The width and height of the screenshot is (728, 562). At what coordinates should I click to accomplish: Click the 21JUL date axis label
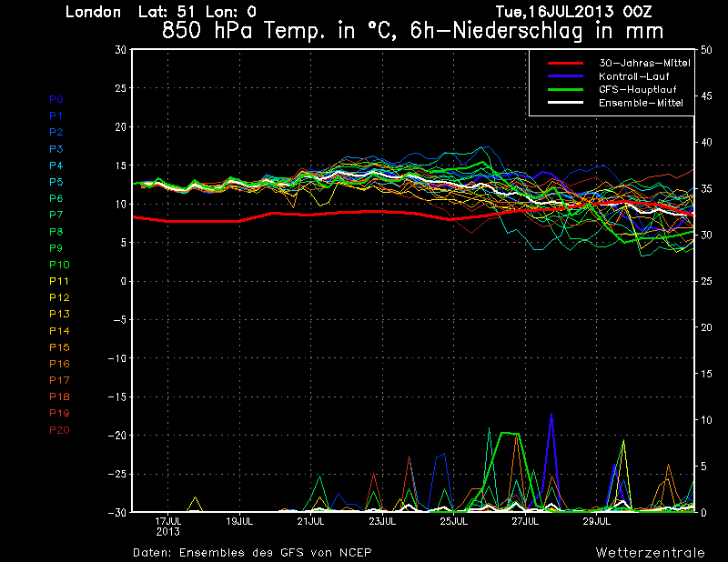310,522
